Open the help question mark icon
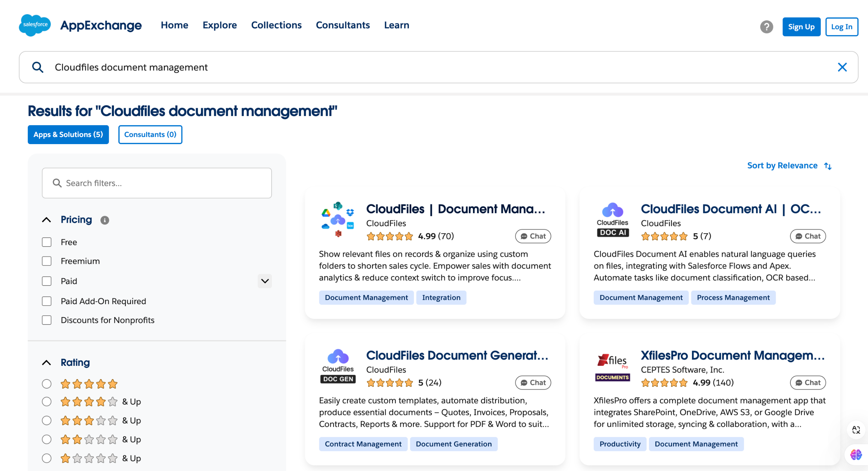The height and width of the screenshot is (471, 868). point(766,27)
